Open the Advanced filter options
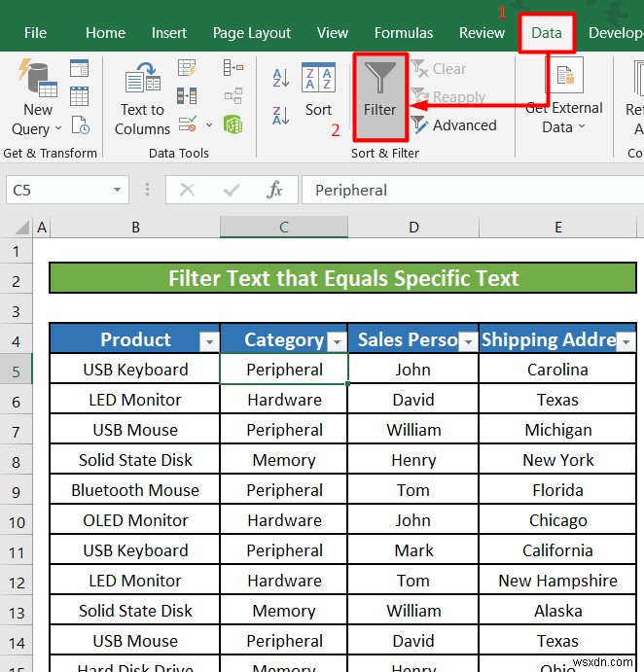The width and height of the screenshot is (644, 672). click(x=453, y=125)
